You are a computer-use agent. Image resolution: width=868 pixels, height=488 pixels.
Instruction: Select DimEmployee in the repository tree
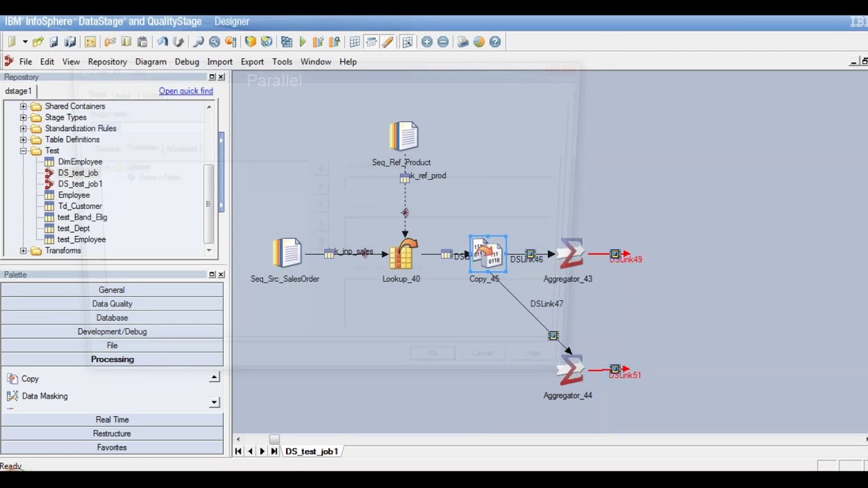[80, 162]
